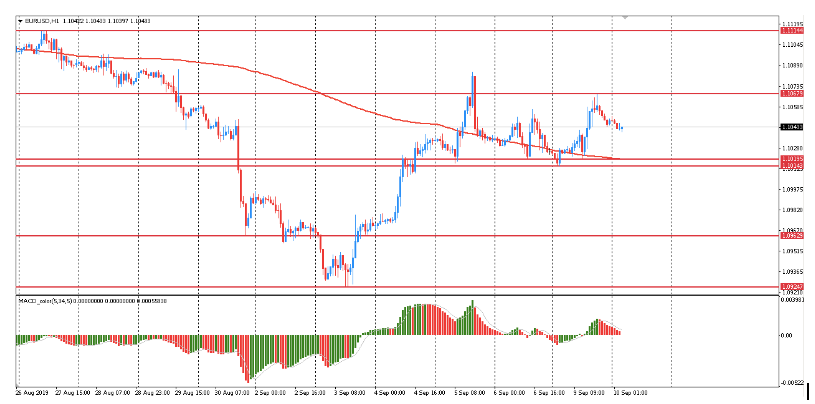Click the 4 Sep 00:00 time axis label

pyautogui.click(x=388, y=393)
